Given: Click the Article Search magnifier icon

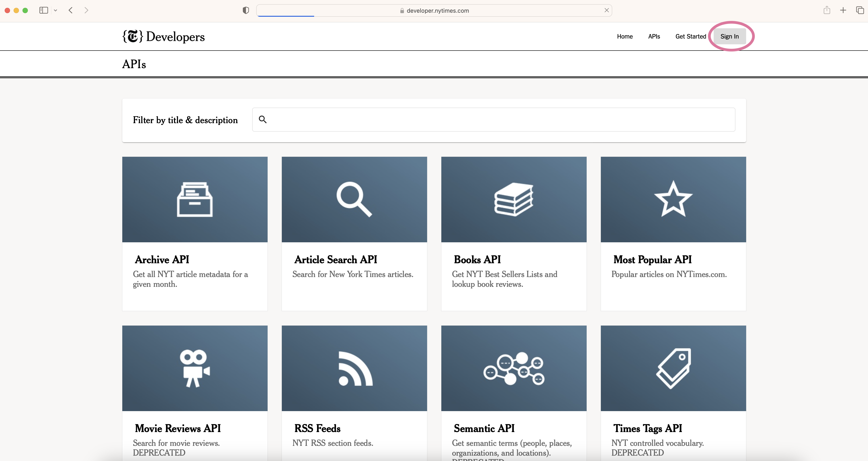Looking at the screenshot, I should (354, 199).
